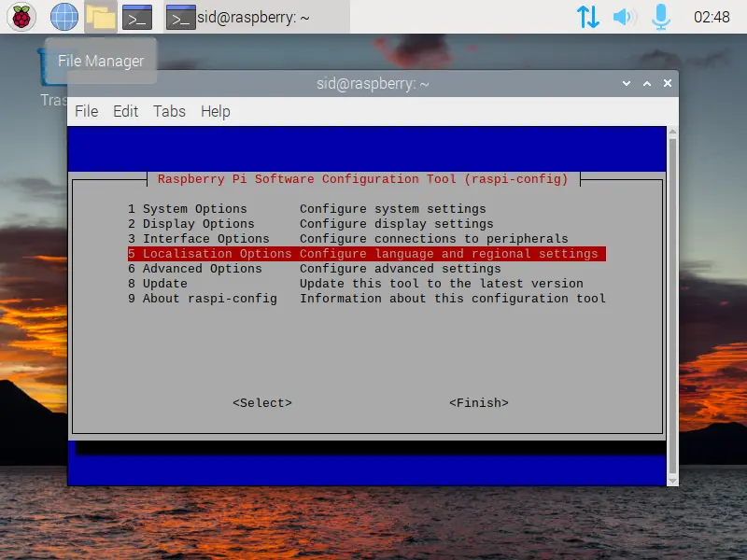The width and height of the screenshot is (747, 560).
Task: Show the calendar from the 02:48 clock
Action: pos(712,17)
